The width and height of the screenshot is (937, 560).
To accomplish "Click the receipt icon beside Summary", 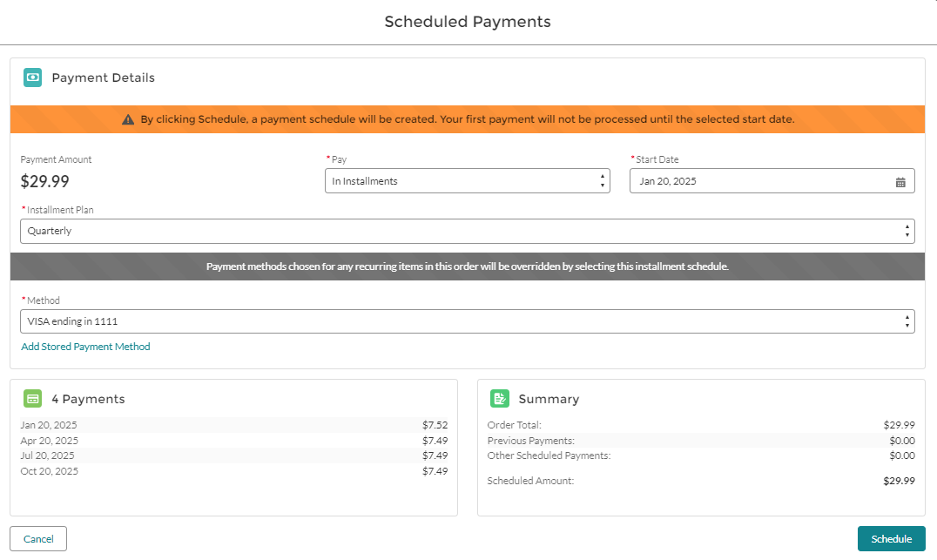I will click(x=499, y=398).
